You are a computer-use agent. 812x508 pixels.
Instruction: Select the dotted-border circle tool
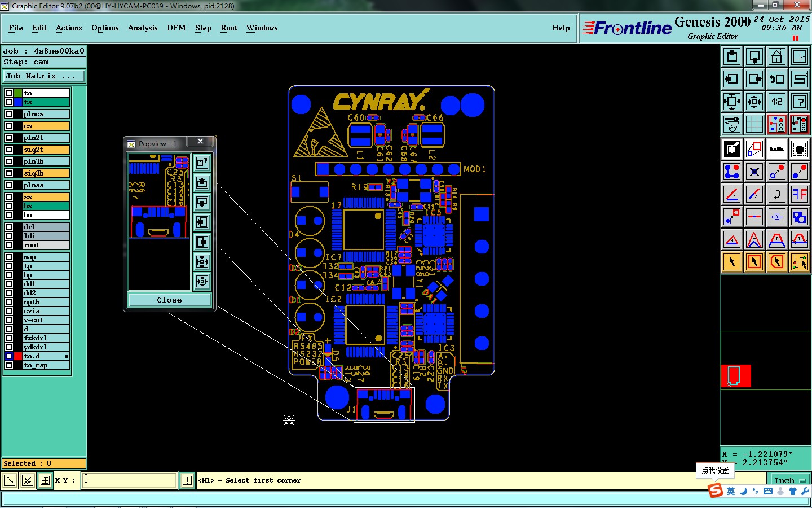pos(800,149)
